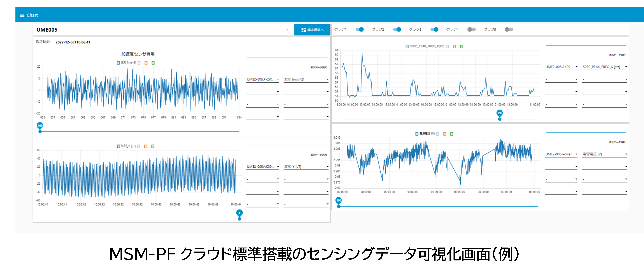Open the 波形_Y [uT] data dropdown

306,167
